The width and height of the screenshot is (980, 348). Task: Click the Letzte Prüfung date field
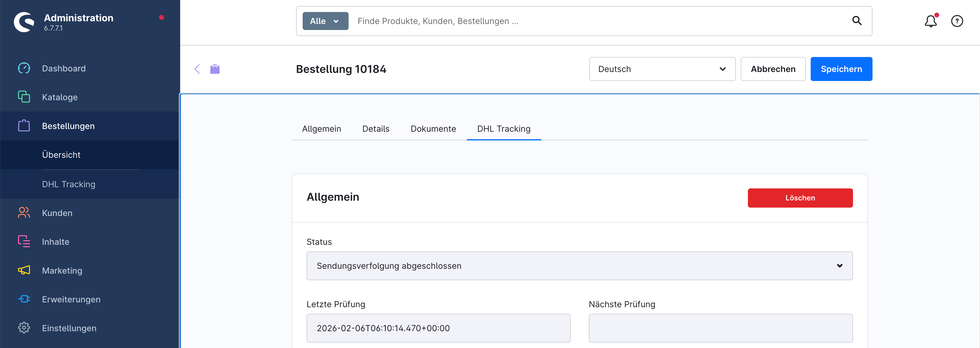pos(438,328)
